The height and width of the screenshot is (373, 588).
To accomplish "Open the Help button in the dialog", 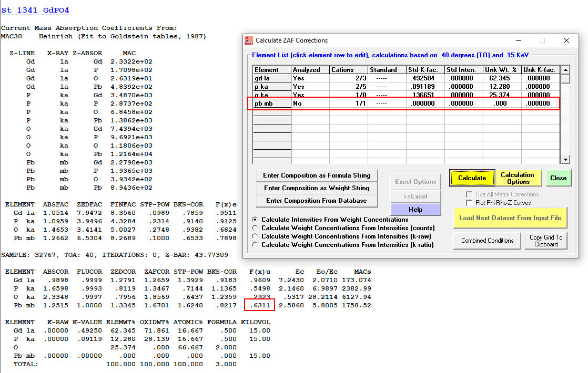I will pos(415,209).
